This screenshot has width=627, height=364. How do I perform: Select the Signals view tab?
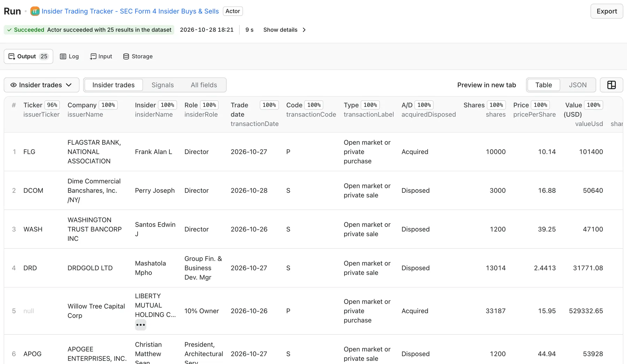[163, 85]
